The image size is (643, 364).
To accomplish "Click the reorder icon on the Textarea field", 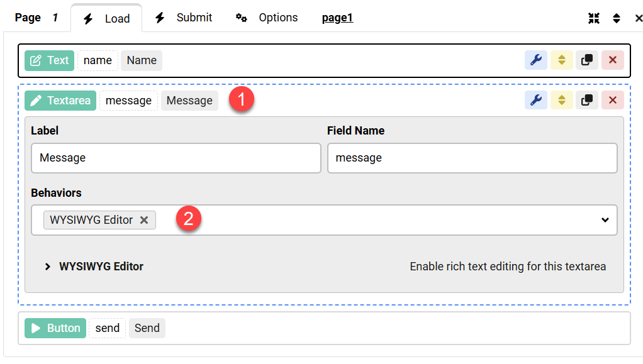I will point(561,99).
